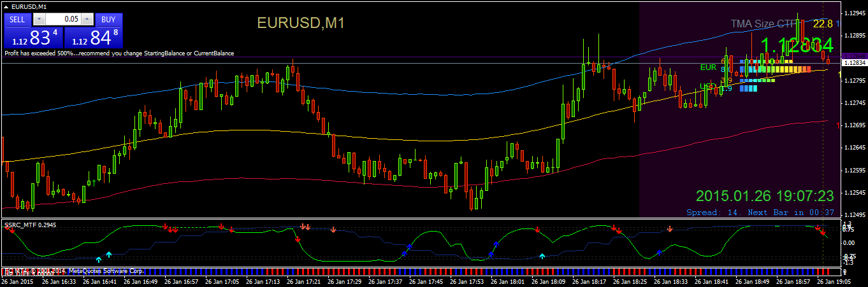Click the profit exceeded 500% warning text
This screenshot has height=287, width=868.
(119, 53)
